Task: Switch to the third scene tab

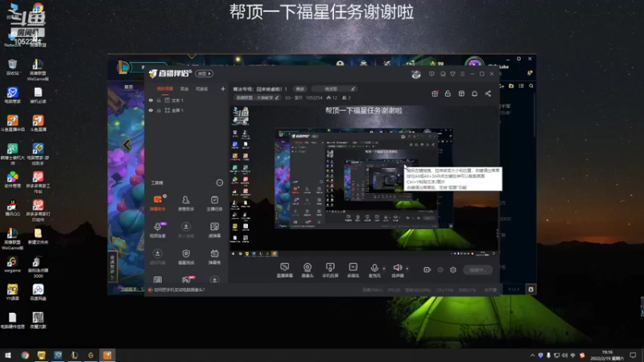Action: pos(201,88)
